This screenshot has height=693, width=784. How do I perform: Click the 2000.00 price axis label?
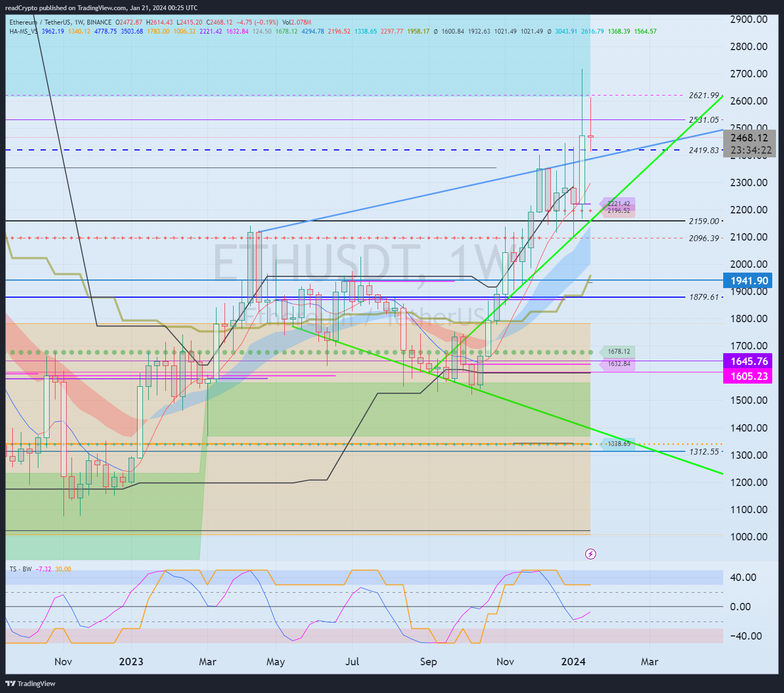(749, 264)
